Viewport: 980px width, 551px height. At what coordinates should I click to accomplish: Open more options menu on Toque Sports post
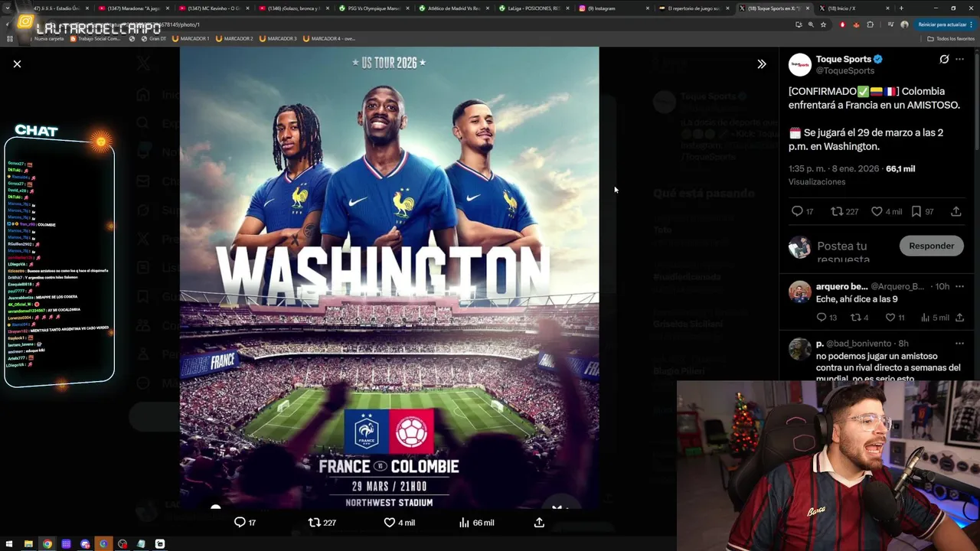pos(959,59)
